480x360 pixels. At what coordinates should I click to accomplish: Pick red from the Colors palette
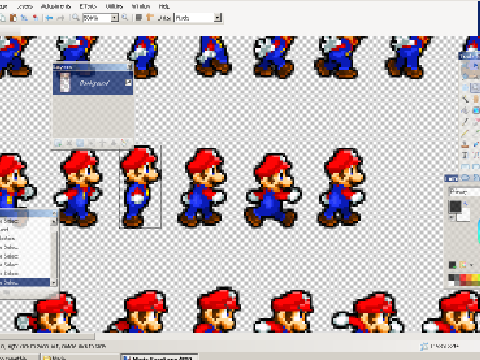click(x=463, y=277)
